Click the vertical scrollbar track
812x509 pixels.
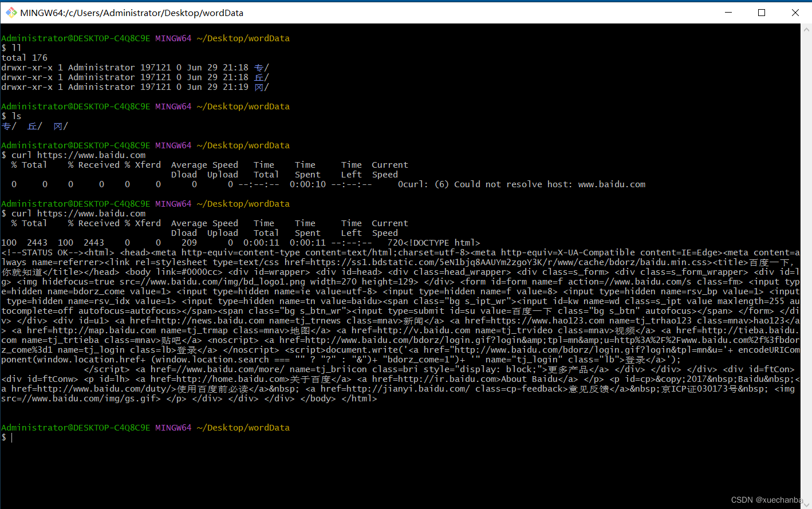[806, 266]
